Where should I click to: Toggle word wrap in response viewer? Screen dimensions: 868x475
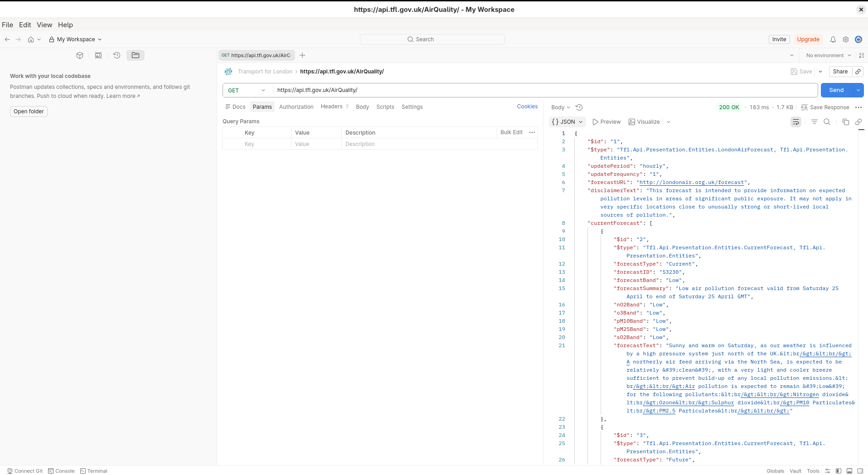pos(795,122)
